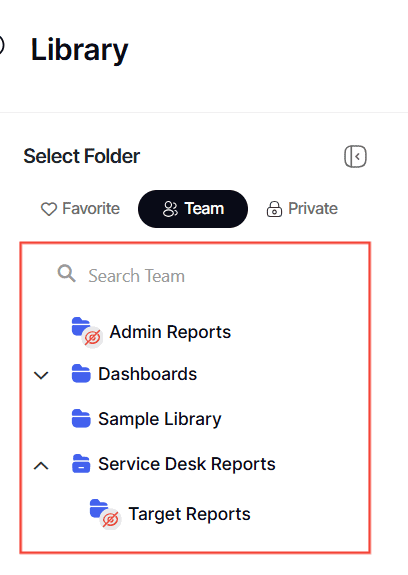
Task: Click the Admin Reports hidden folder icon
Action: click(87, 332)
